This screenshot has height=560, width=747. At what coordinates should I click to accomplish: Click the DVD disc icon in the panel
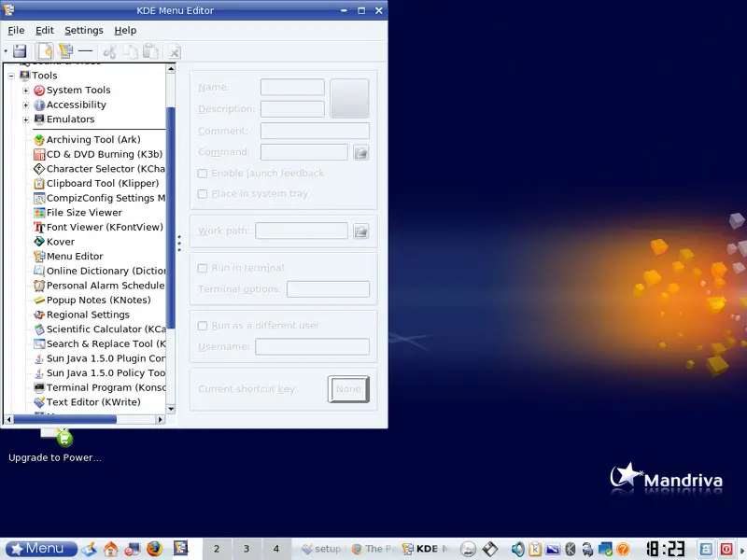[x=469, y=549]
